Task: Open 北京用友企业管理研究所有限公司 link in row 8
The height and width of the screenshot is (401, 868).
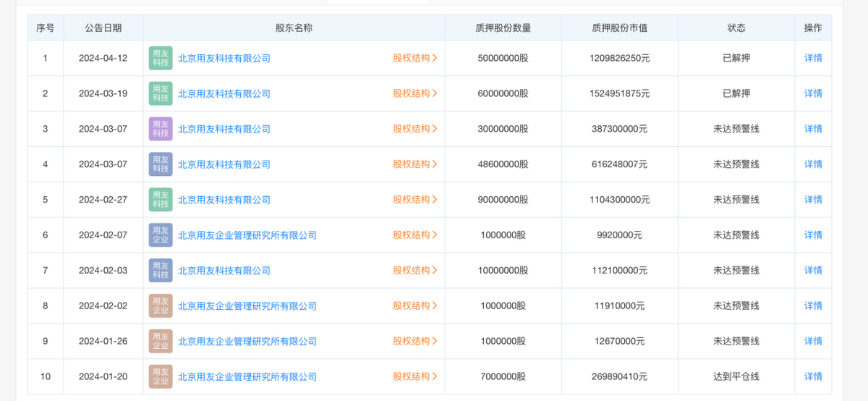Action: (247, 306)
